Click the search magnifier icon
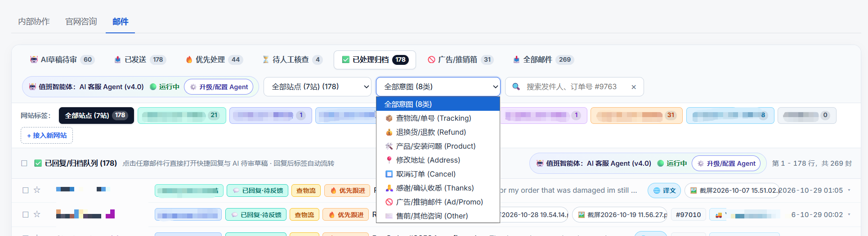 (x=516, y=86)
